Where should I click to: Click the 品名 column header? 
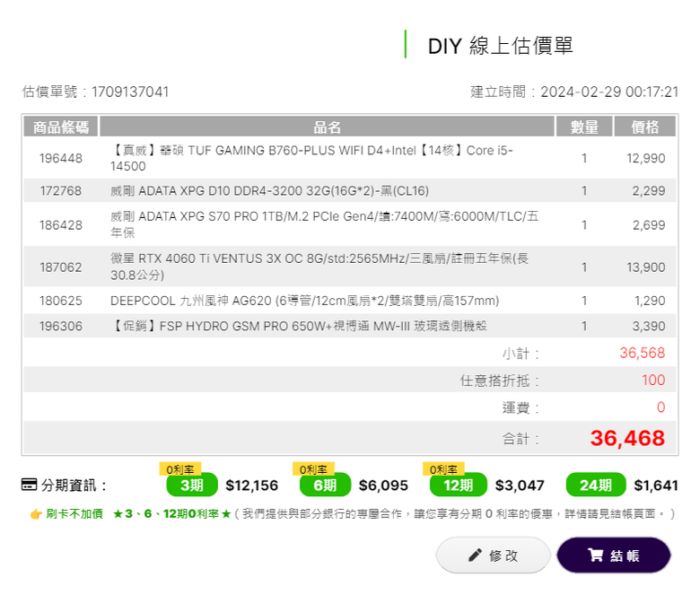327,127
